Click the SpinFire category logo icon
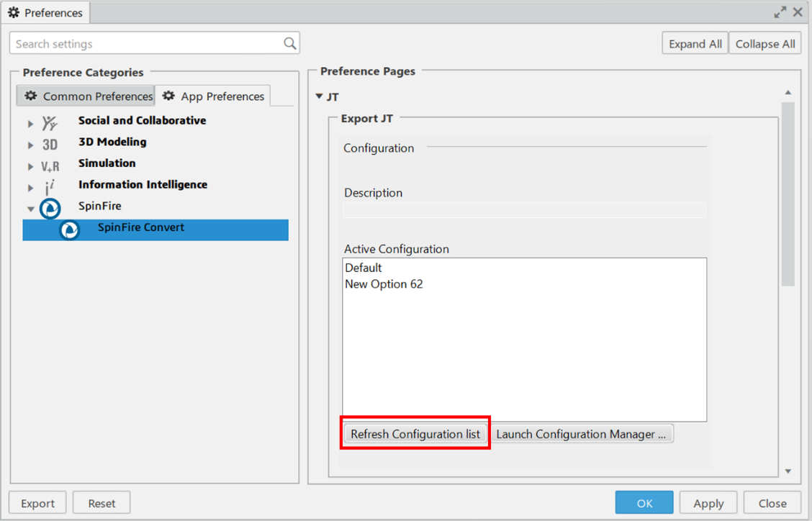The height and width of the screenshot is (521, 812). pyautogui.click(x=50, y=208)
